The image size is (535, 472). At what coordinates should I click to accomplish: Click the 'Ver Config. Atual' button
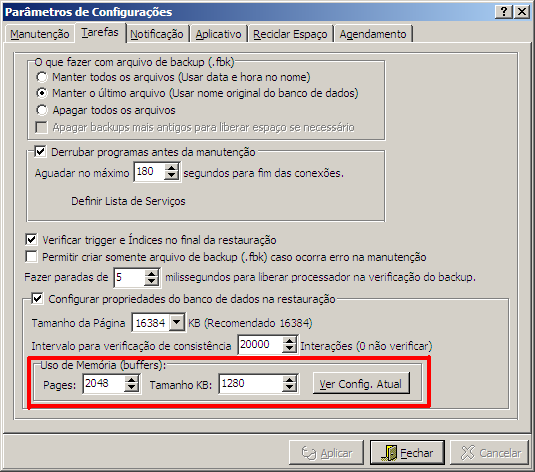coord(361,384)
